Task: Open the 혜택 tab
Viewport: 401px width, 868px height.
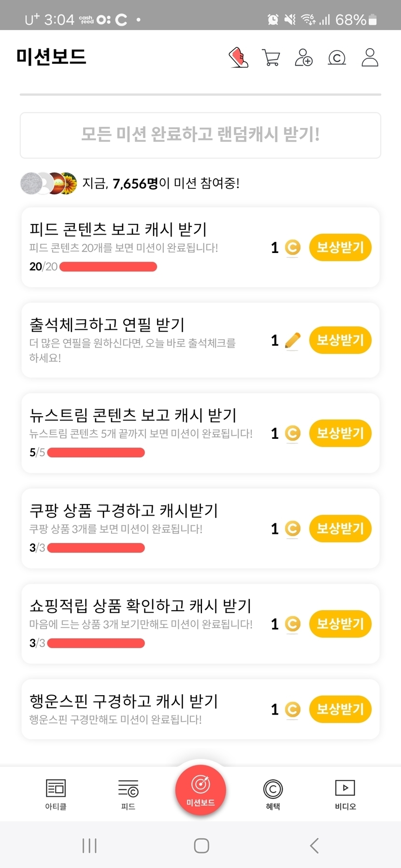Action: pyautogui.click(x=273, y=794)
